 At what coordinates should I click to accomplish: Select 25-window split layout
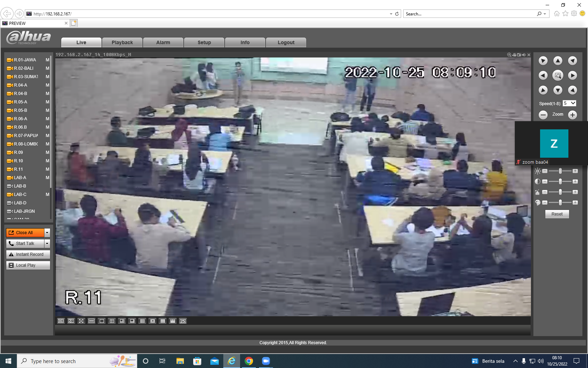183,321
